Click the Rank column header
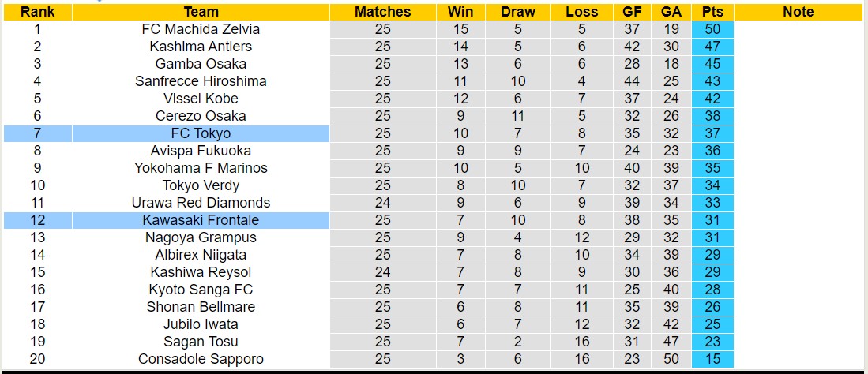 37,12
